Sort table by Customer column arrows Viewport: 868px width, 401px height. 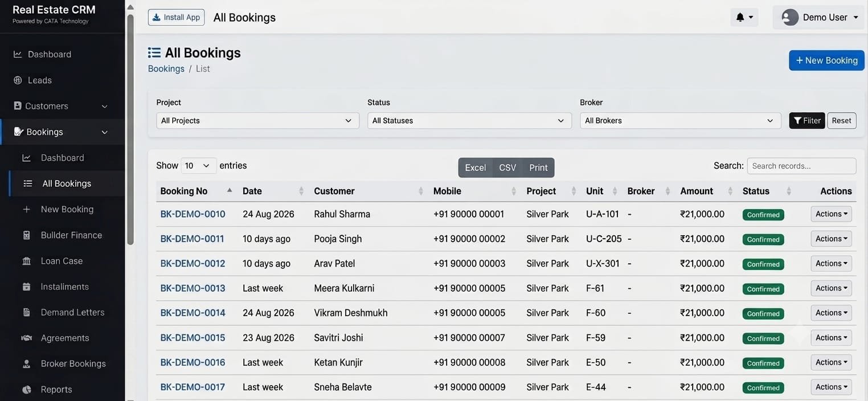(421, 191)
